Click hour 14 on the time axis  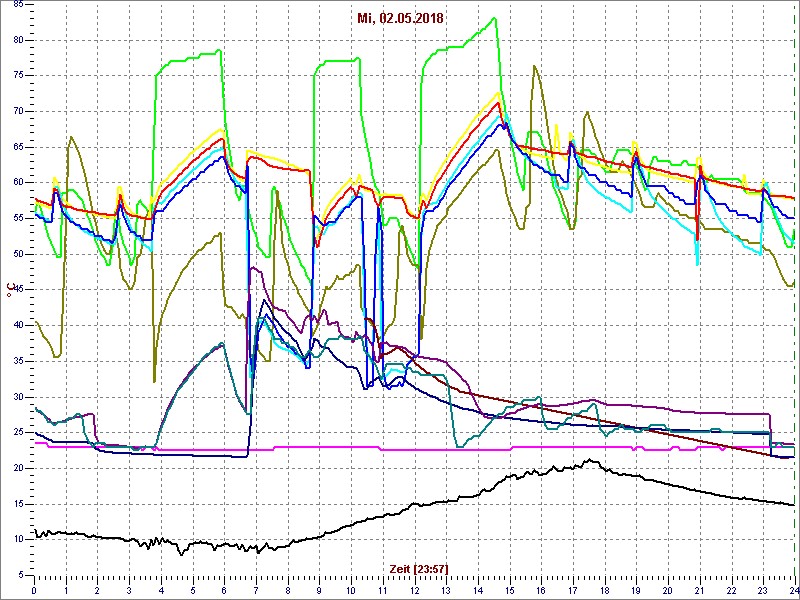coord(478,590)
